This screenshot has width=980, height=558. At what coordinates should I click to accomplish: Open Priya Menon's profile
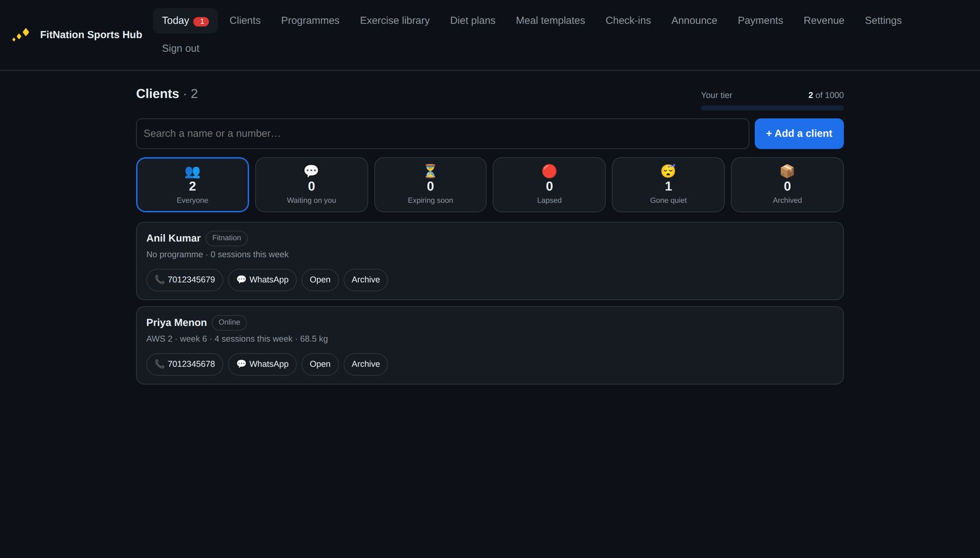point(320,364)
